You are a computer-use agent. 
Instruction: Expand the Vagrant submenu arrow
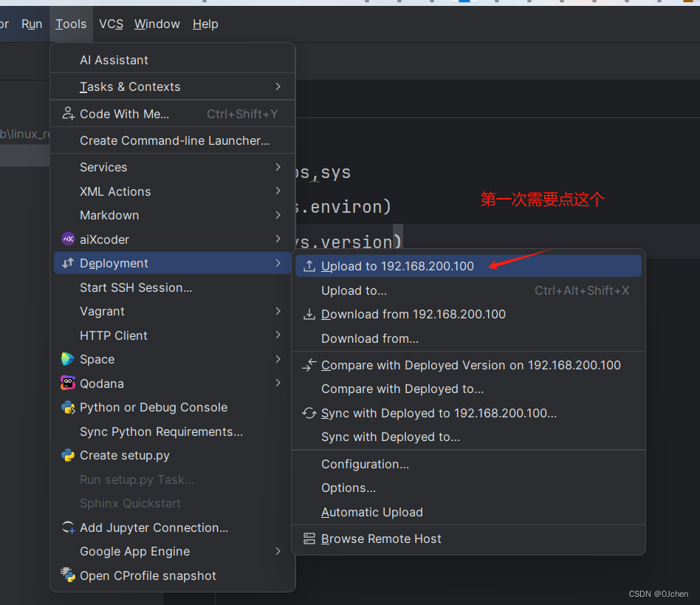[278, 311]
